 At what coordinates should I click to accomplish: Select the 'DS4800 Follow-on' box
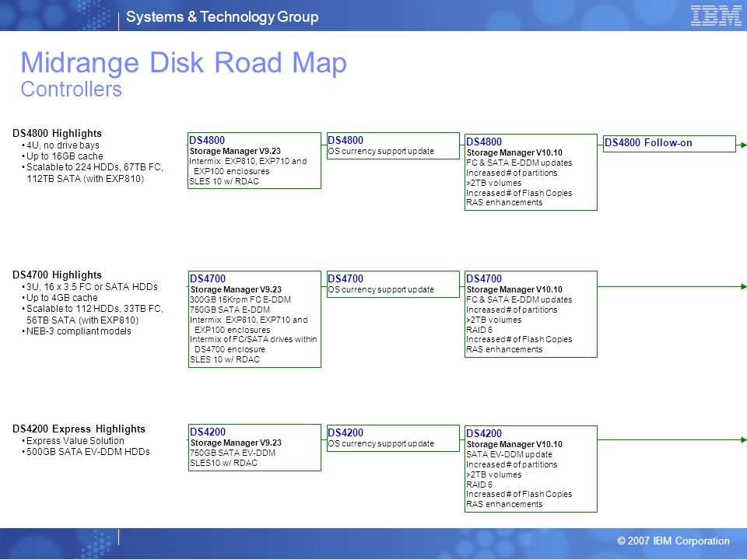tap(669, 143)
